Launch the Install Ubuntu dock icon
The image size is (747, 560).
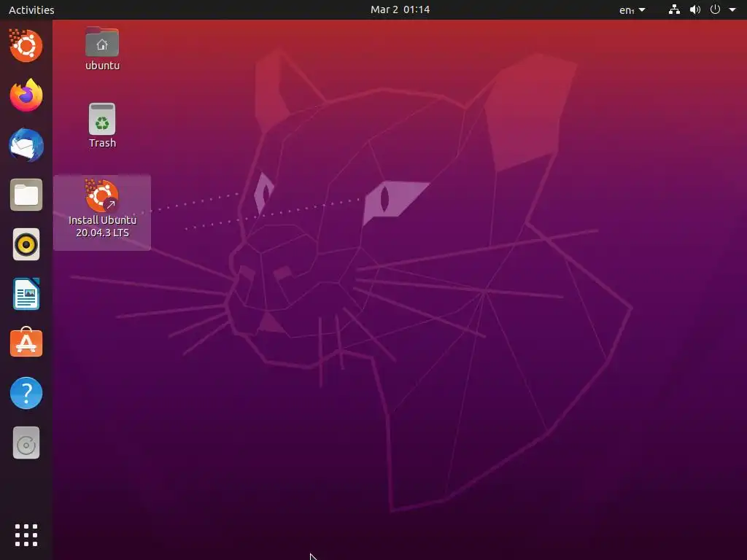(26, 46)
